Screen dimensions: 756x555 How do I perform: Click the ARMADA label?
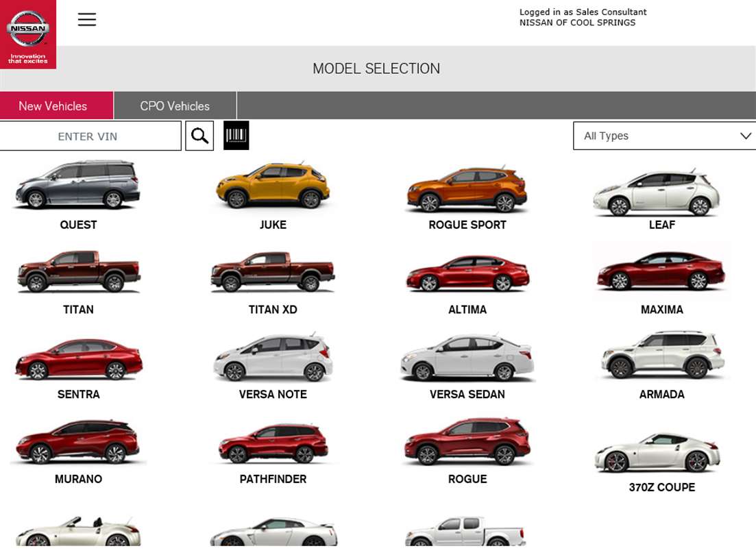(662, 395)
